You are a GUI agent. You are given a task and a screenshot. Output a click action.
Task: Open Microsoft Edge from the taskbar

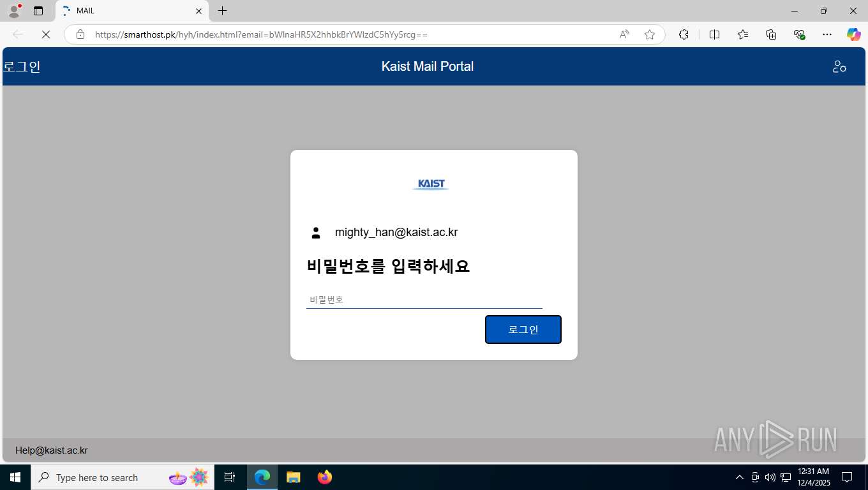coord(262,477)
